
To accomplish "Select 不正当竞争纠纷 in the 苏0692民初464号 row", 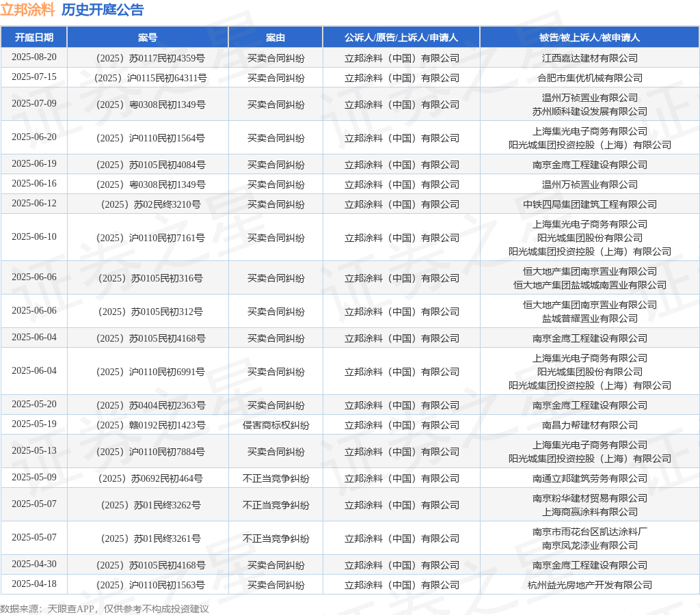I will click(276, 478).
